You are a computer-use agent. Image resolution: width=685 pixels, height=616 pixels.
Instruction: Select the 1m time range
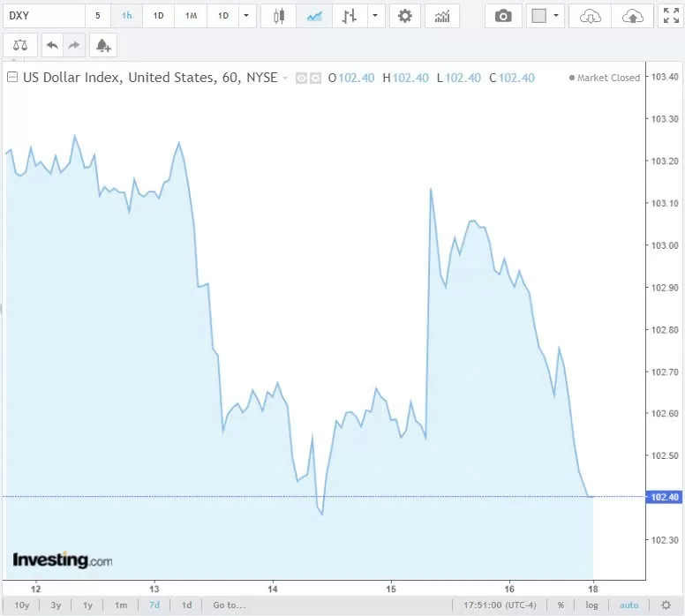[x=121, y=605]
